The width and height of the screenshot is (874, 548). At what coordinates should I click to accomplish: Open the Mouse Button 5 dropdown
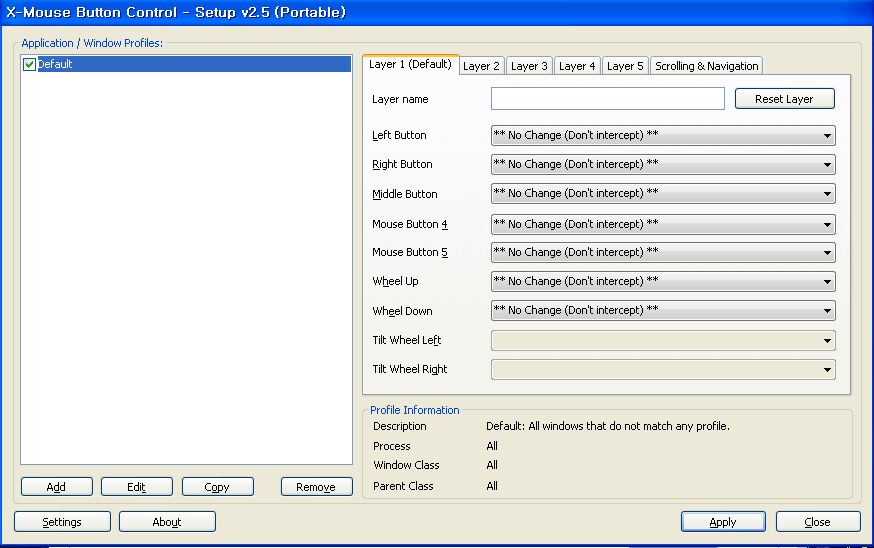click(x=663, y=253)
